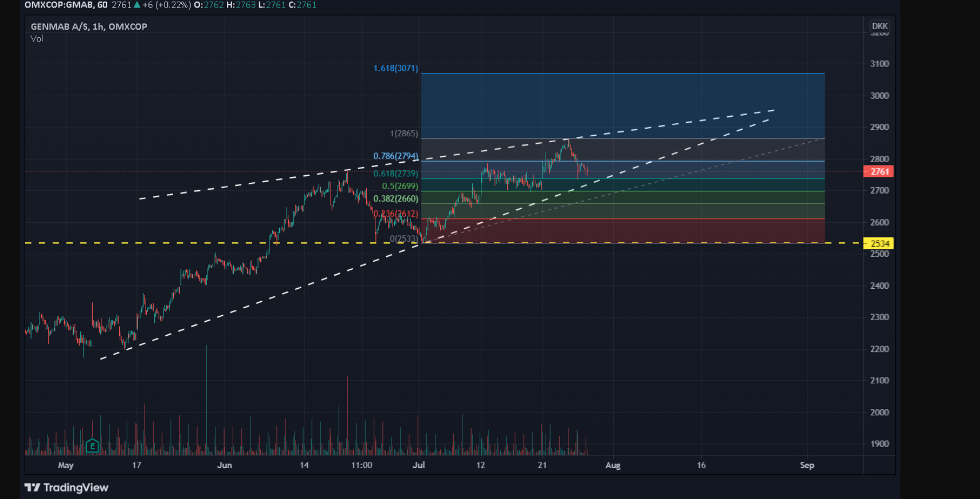Viewport: 980px width, 499px height.
Task: Click 2000 on the price axis
Action: 880,412
